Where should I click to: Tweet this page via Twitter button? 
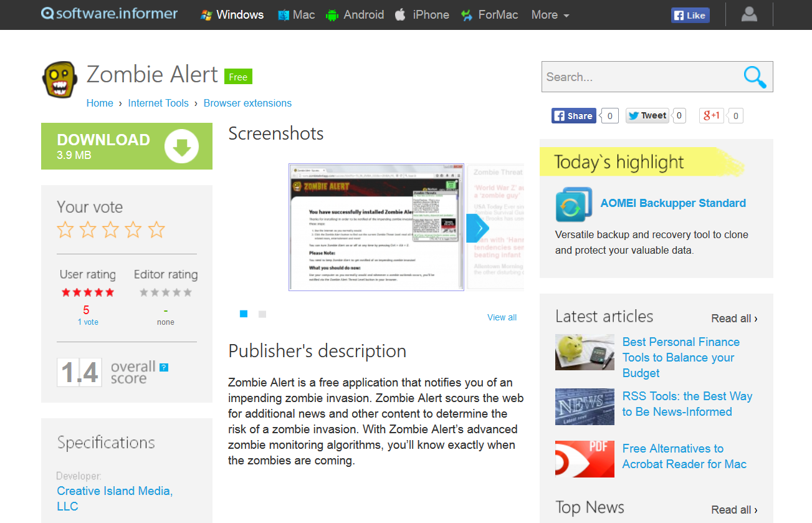click(647, 115)
